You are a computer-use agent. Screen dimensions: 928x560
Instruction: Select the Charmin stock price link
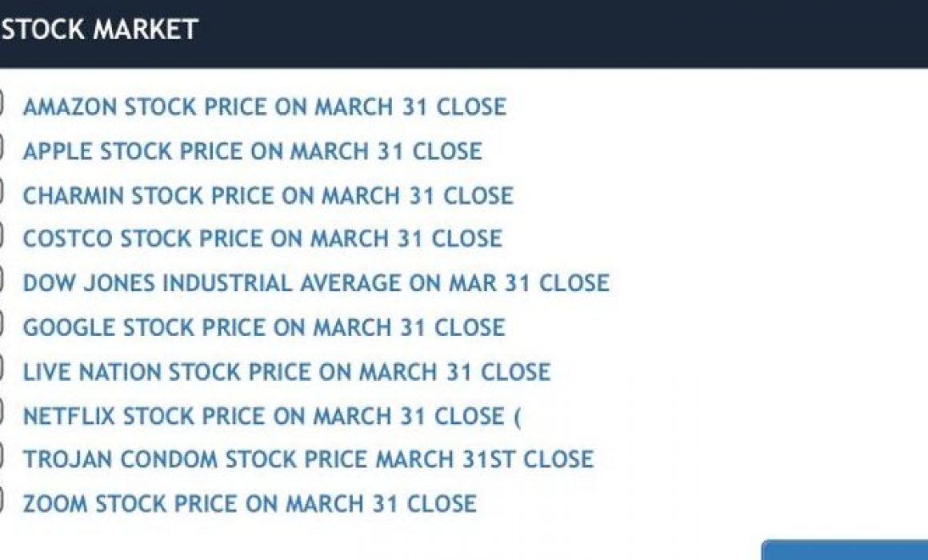pyautogui.click(x=267, y=195)
